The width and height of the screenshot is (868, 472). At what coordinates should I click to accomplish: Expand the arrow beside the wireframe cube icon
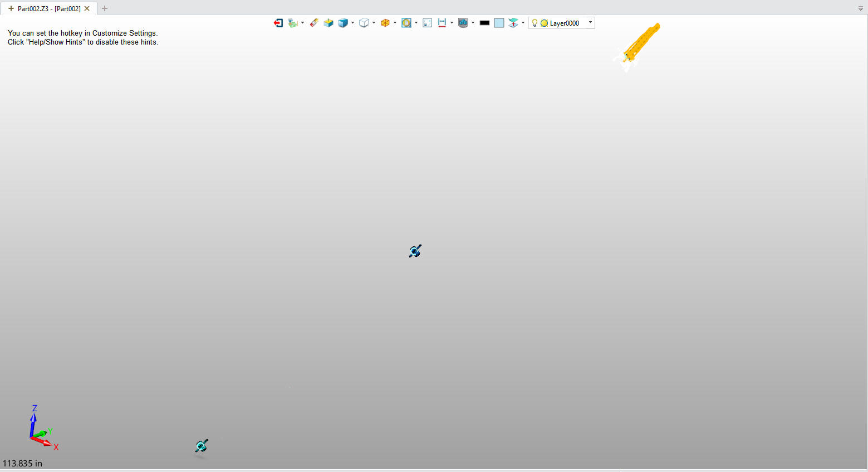(x=374, y=23)
